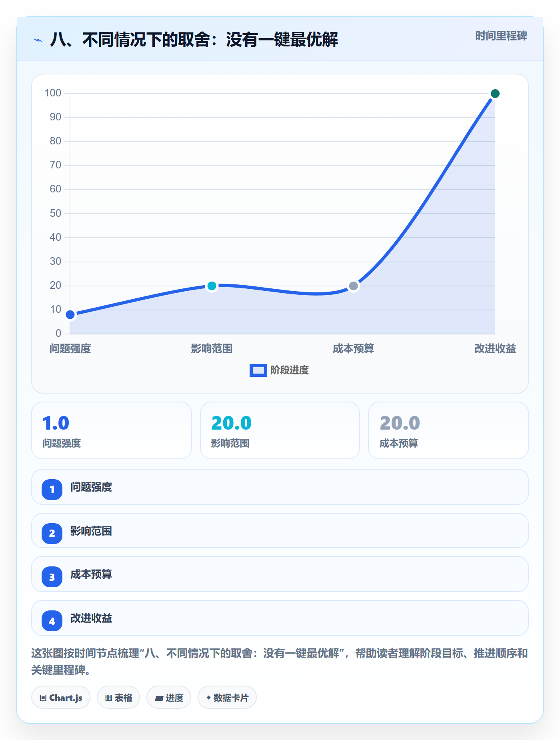Select the Chart.js tag chip

click(61, 698)
